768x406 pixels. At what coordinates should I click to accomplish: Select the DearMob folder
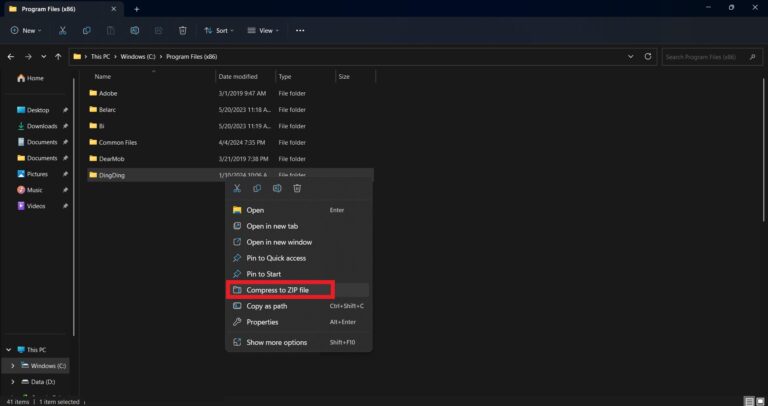[230, 159]
